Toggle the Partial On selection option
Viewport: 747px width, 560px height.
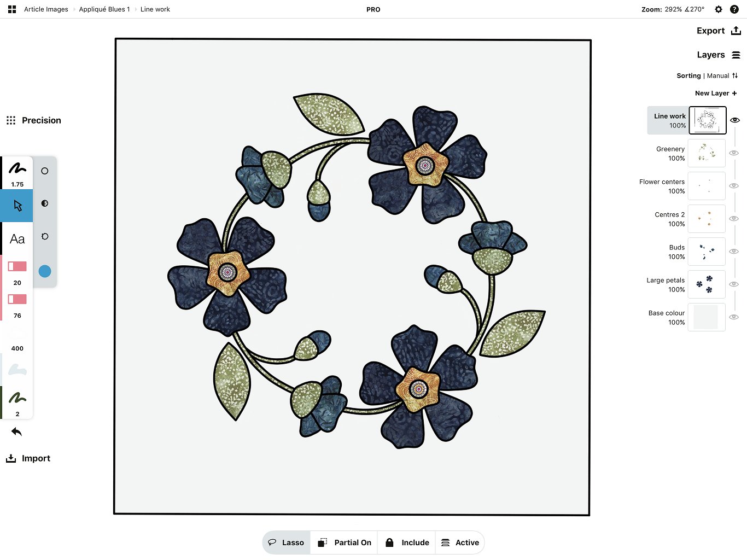tap(345, 542)
